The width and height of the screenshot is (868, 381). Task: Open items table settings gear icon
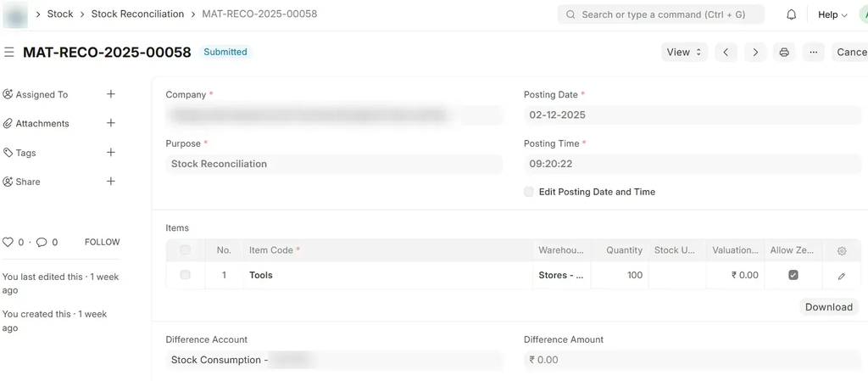point(842,251)
